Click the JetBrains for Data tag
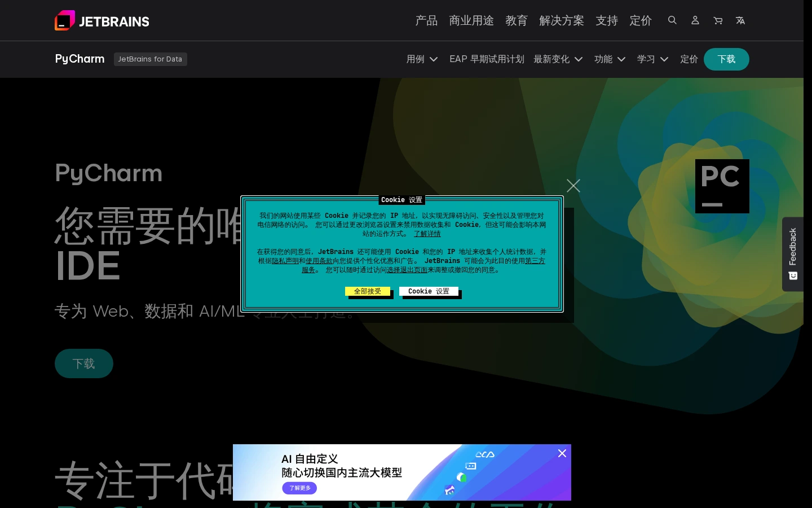This screenshot has height=508, width=812. click(x=151, y=59)
